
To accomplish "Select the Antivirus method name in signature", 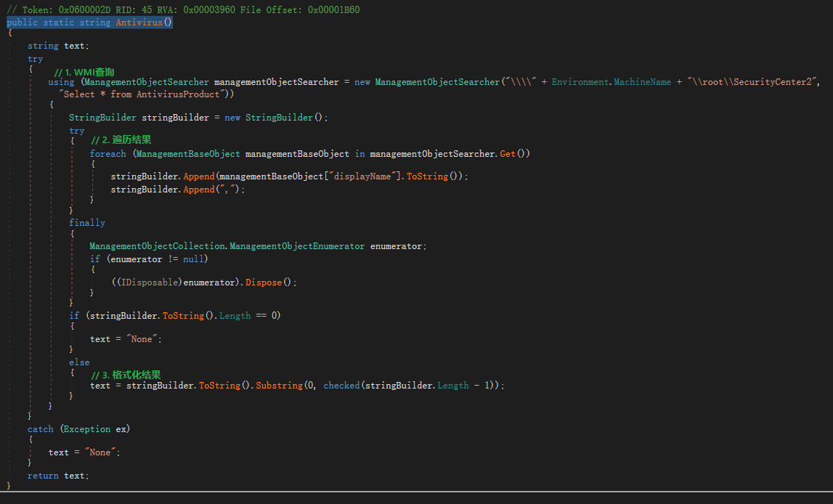I will [x=139, y=23].
